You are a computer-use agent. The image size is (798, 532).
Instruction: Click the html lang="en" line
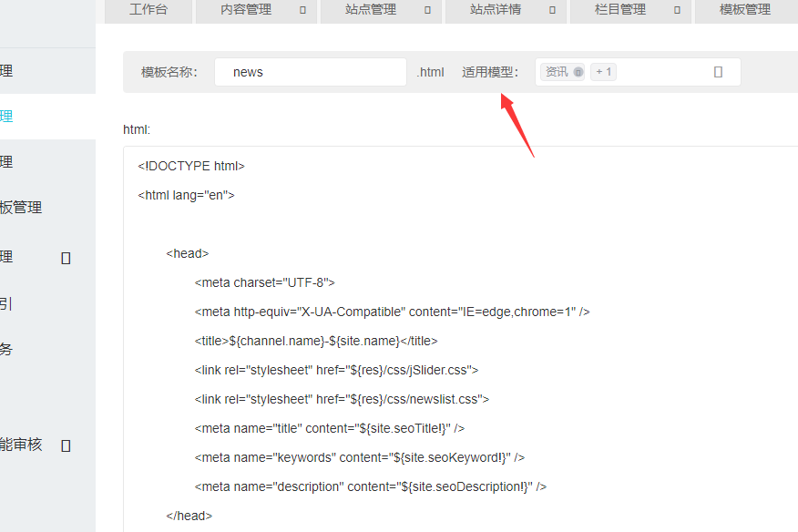[186, 195]
